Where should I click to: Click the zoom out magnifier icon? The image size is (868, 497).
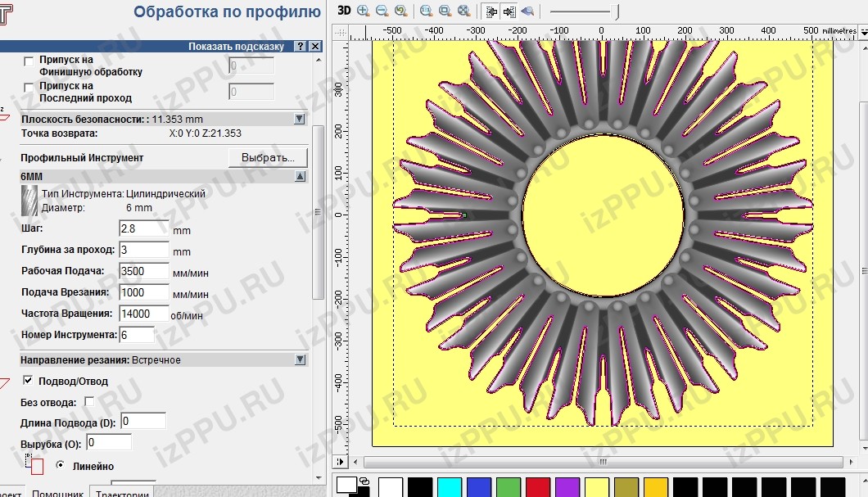coord(382,11)
